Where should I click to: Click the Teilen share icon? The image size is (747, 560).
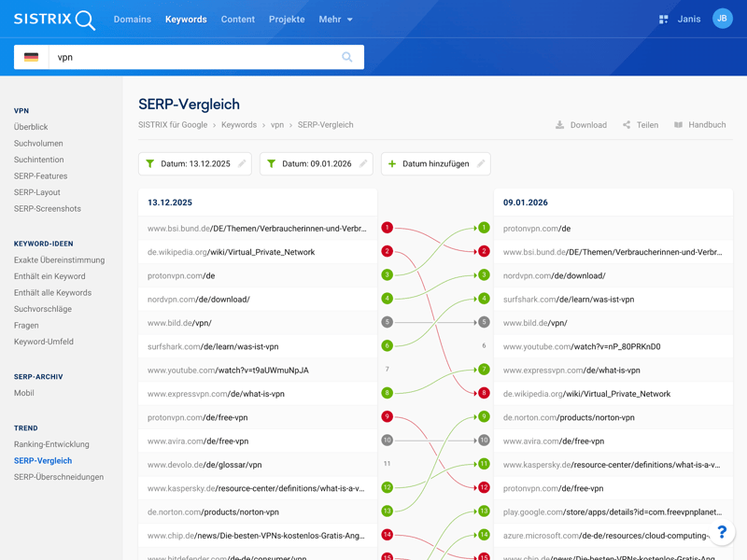(x=627, y=125)
